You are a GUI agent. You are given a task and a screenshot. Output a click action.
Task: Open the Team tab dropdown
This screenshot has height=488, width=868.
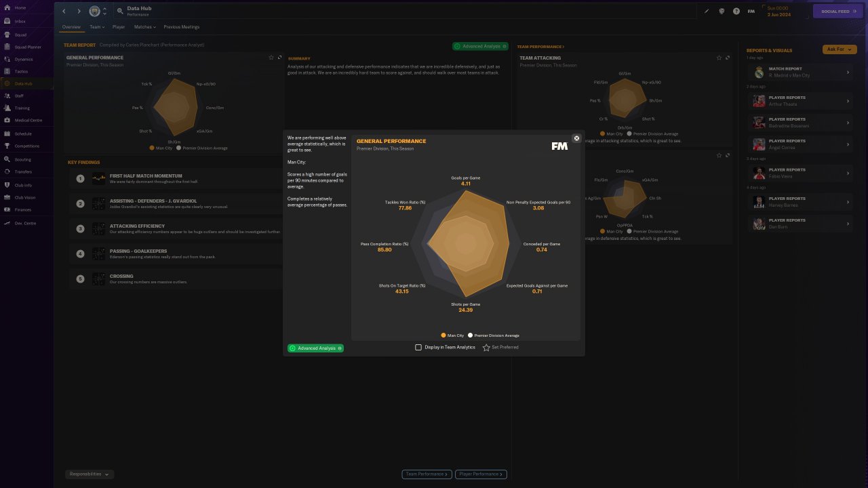pyautogui.click(x=96, y=27)
